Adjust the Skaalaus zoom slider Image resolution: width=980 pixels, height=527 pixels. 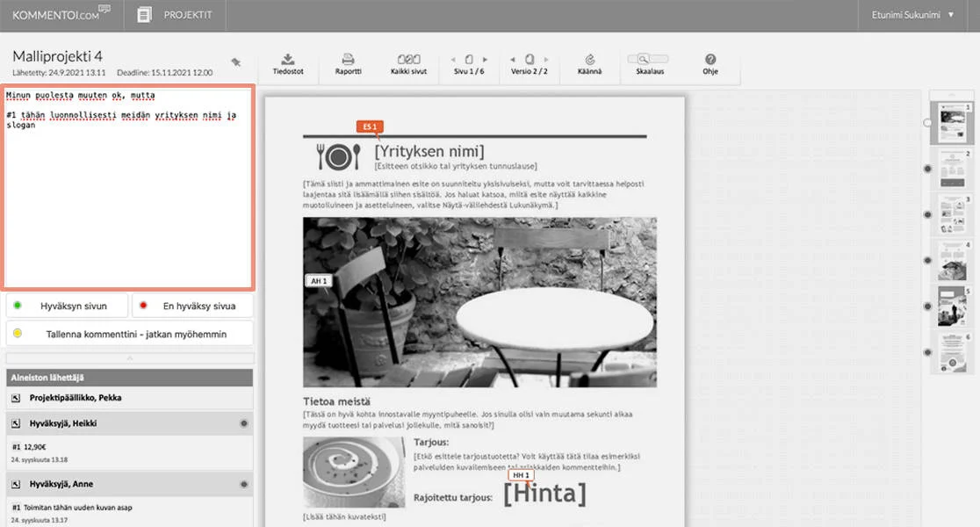point(651,60)
